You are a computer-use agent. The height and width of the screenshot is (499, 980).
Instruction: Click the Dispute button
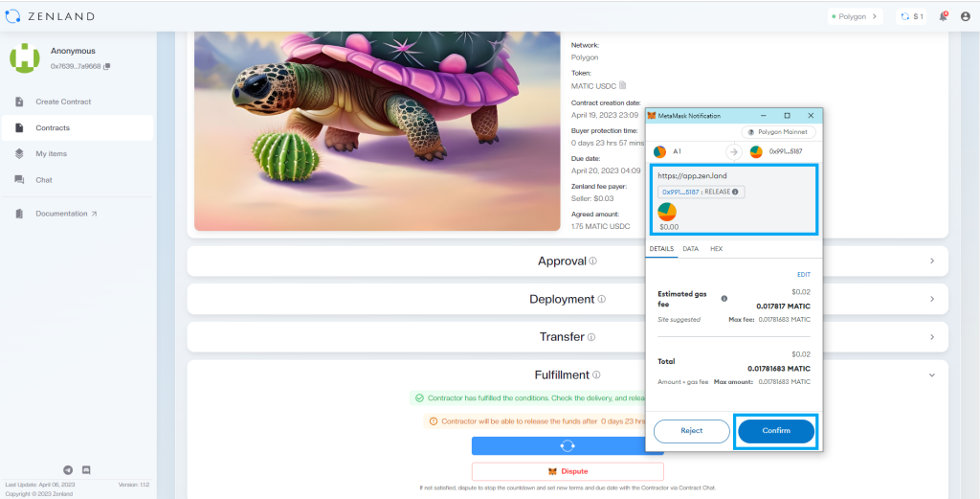point(568,471)
